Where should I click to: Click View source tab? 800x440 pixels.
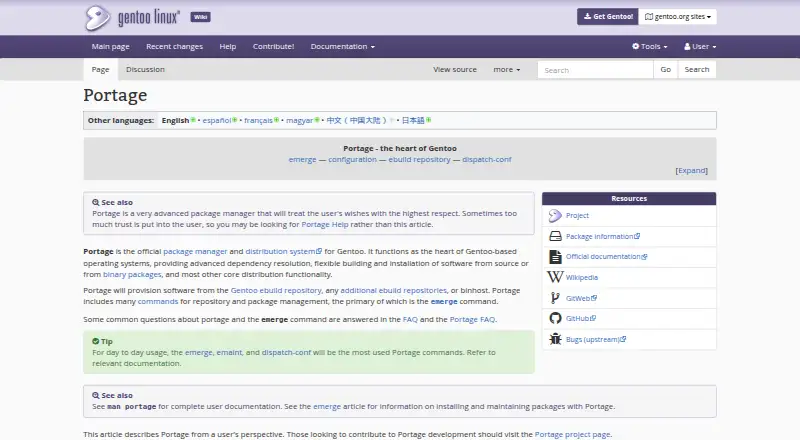[x=455, y=69]
